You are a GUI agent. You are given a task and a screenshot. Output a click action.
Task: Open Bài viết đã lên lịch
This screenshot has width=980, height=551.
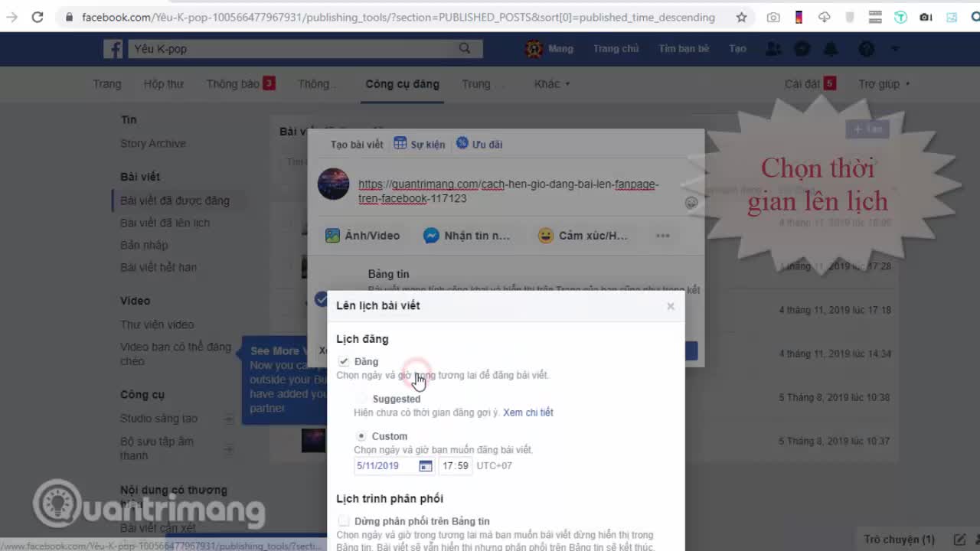(x=165, y=223)
